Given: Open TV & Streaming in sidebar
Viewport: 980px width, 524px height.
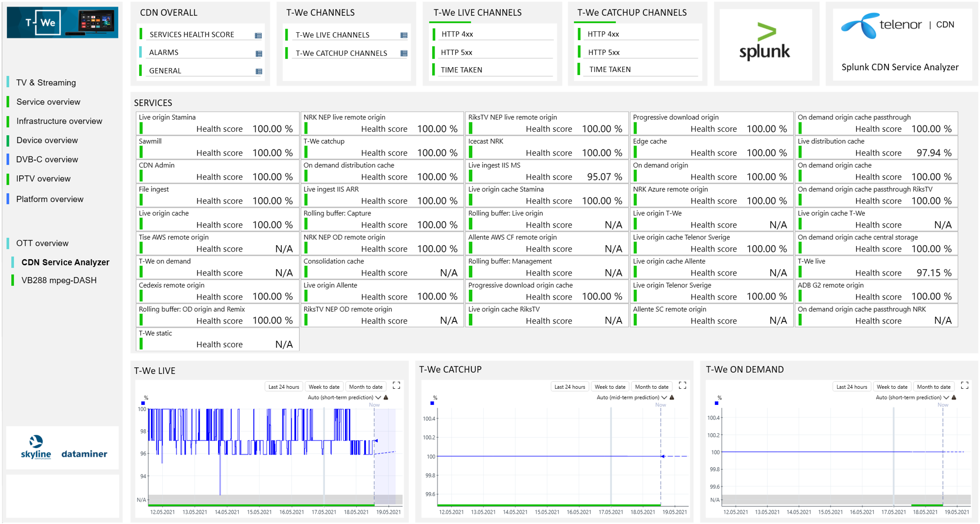Looking at the screenshot, I should [46, 82].
